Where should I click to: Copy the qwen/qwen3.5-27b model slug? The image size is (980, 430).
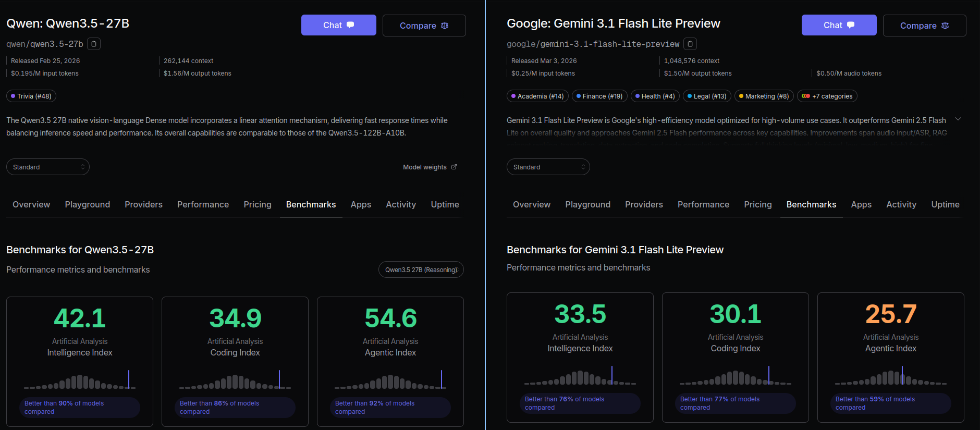tap(94, 44)
